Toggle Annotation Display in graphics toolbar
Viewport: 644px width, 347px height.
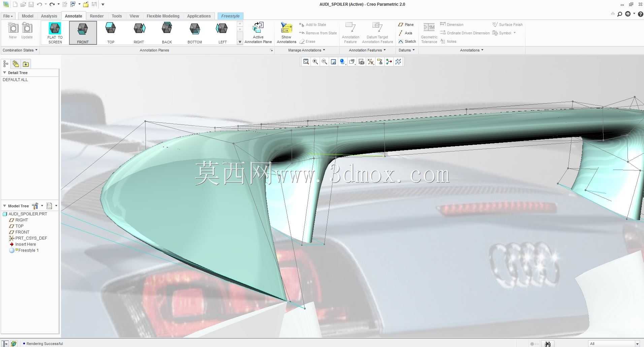click(x=380, y=62)
